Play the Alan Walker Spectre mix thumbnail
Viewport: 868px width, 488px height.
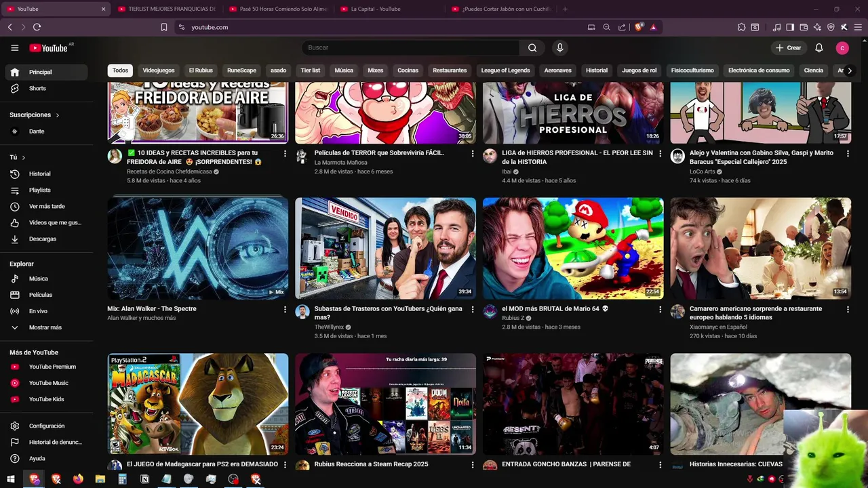pos(198,248)
